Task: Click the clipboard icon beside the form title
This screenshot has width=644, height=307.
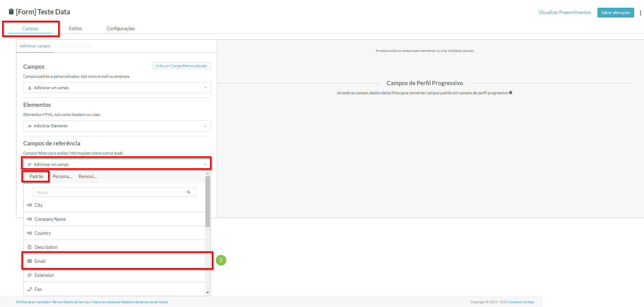Action: [11, 12]
